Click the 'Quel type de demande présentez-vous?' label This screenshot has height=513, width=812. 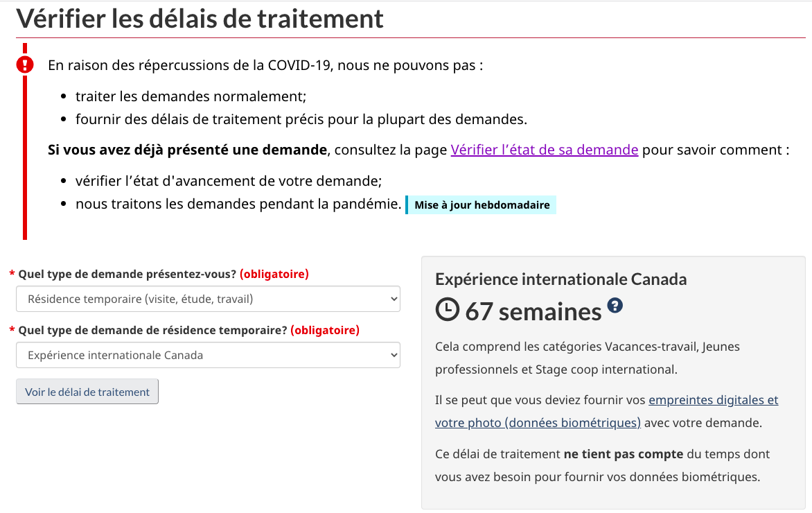pos(127,274)
